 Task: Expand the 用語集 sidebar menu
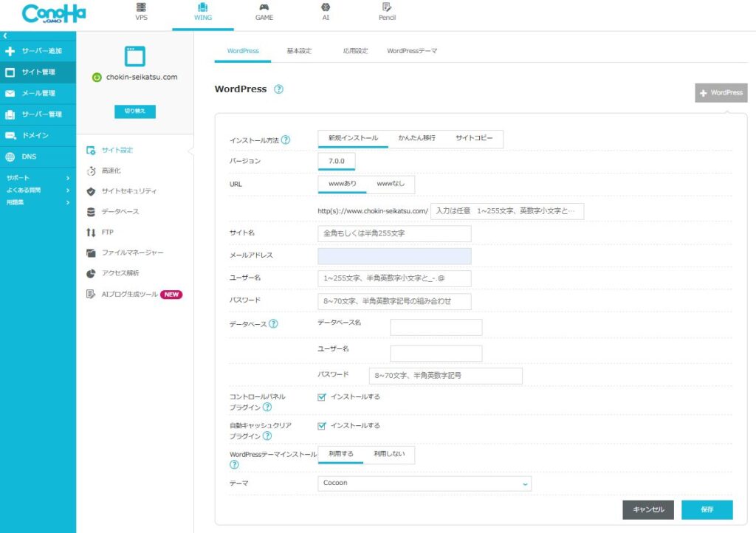click(x=38, y=202)
